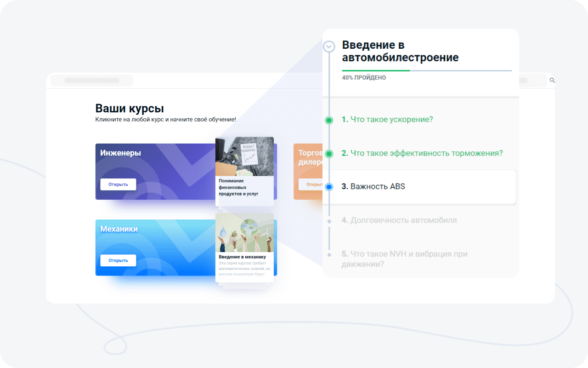The image size is (588, 368).
Task: Click 'Открыть' button on Инженеры card
Action: tap(118, 184)
